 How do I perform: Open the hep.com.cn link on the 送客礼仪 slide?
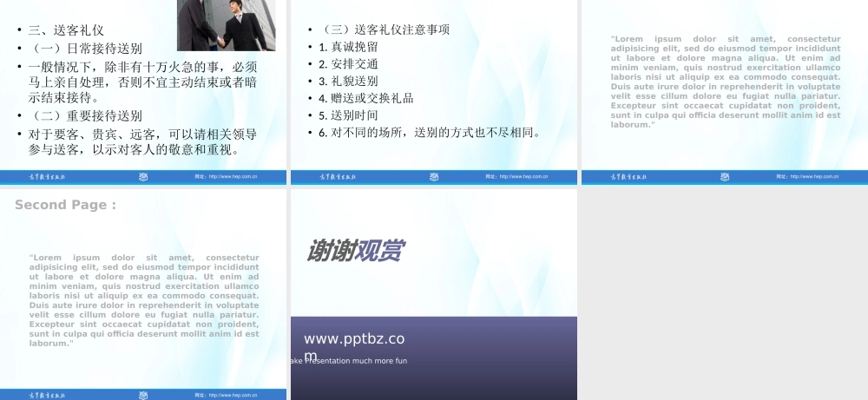226,177
